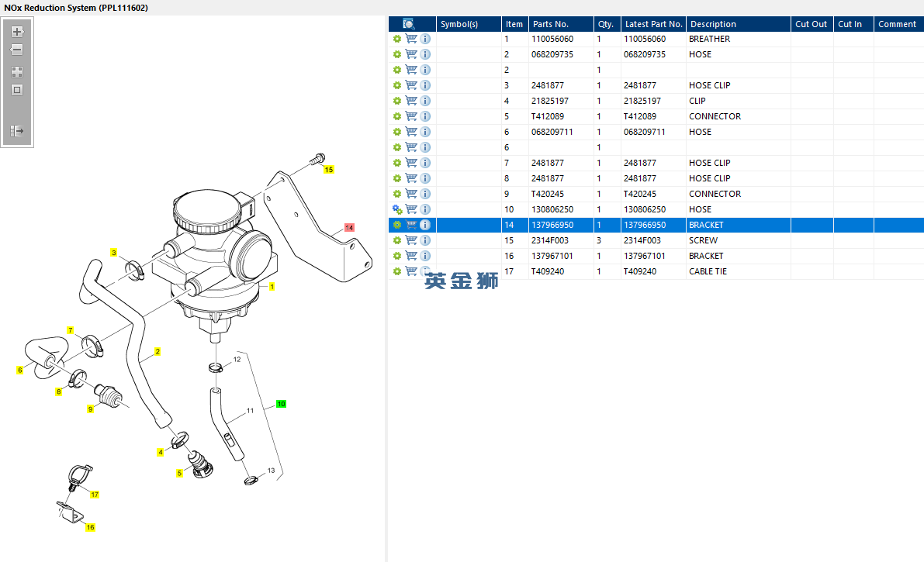Open info for item 8 HOSE CLIP

pos(425,178)
